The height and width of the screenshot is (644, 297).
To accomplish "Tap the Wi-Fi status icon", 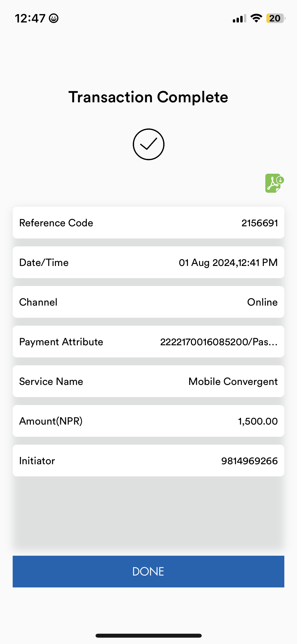I will coord(256,18).
